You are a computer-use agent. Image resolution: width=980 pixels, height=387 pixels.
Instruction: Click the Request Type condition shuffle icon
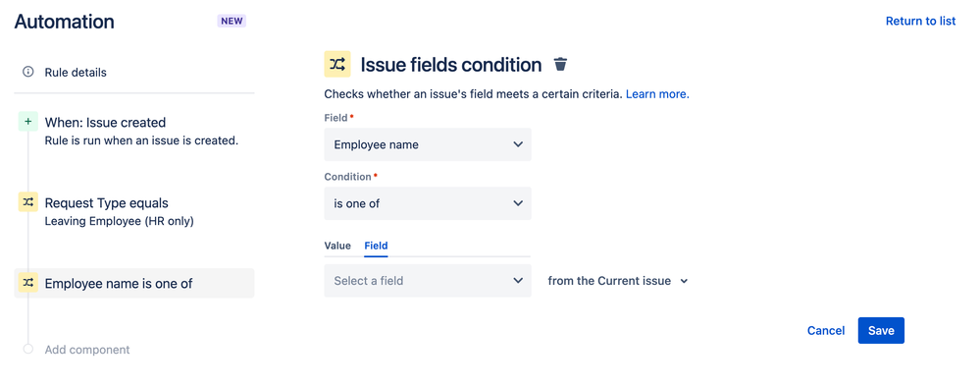[x=28, y=202]
